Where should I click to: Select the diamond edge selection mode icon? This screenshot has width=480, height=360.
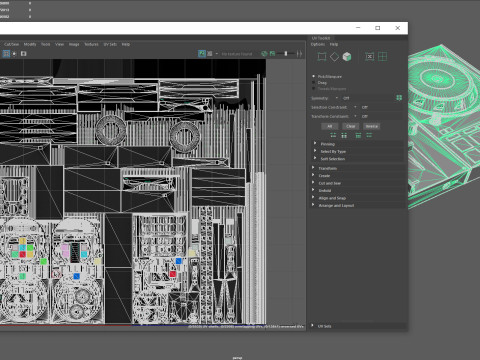point(334,57)
